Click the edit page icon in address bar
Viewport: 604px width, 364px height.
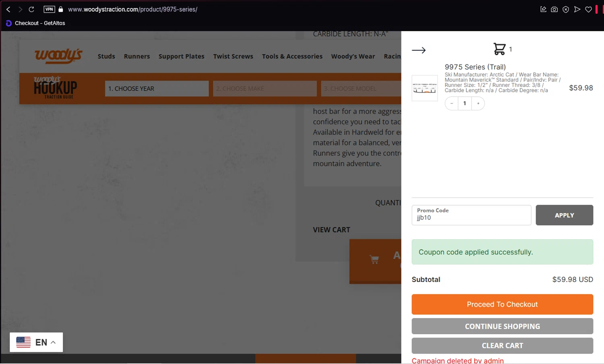pos(543,9)
